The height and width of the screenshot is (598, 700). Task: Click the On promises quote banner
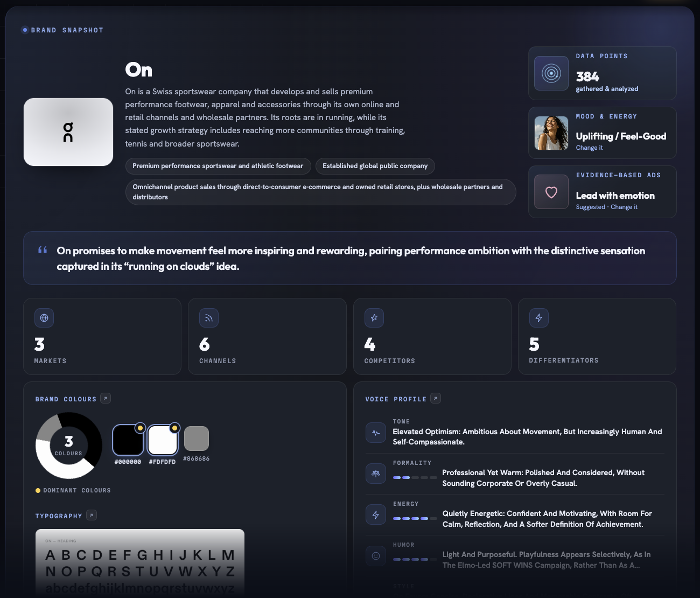coord(350,258)
